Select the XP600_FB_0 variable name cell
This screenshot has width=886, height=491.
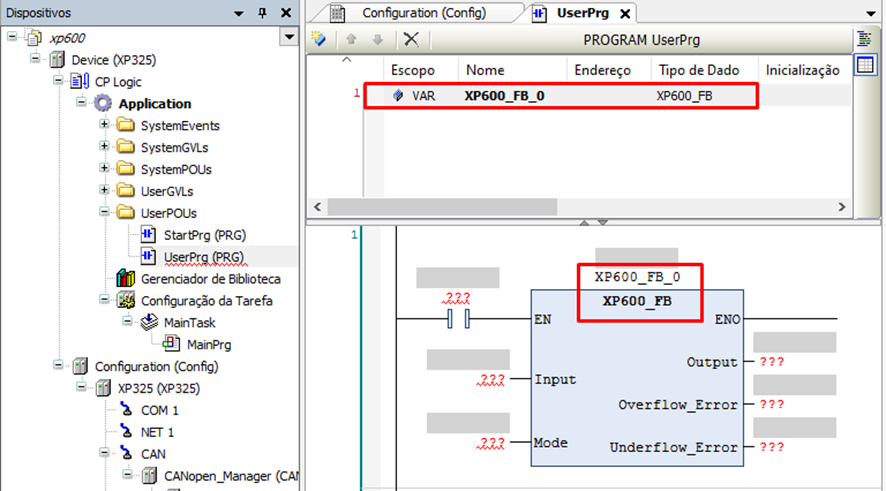click(x=505, y=96)
